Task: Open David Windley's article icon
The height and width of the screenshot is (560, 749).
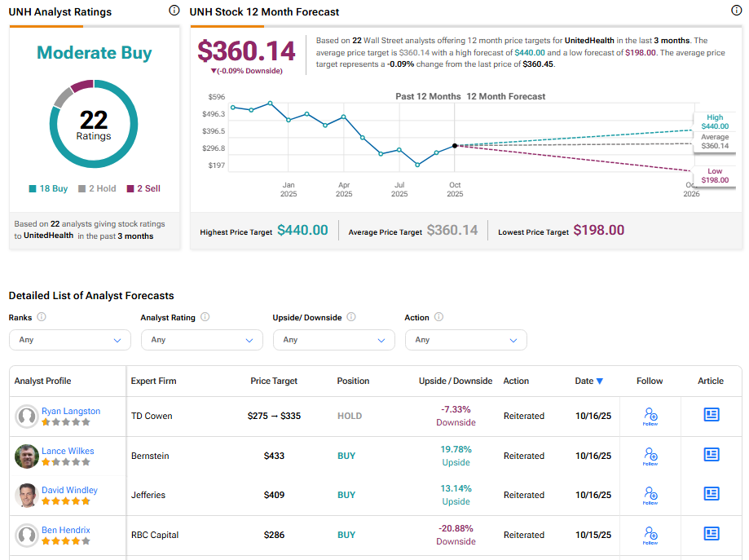Action: (712, 494)
